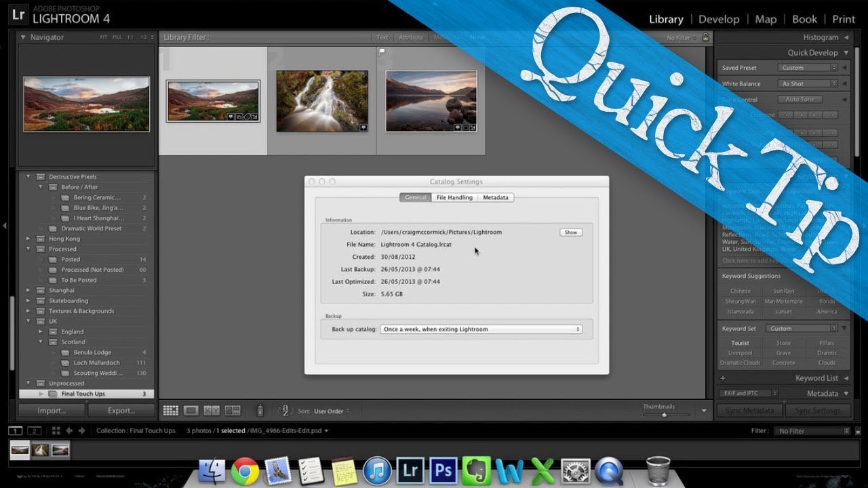
Task: Go forward with filmstrip right arrow
Action: click(x=81, y=430)
